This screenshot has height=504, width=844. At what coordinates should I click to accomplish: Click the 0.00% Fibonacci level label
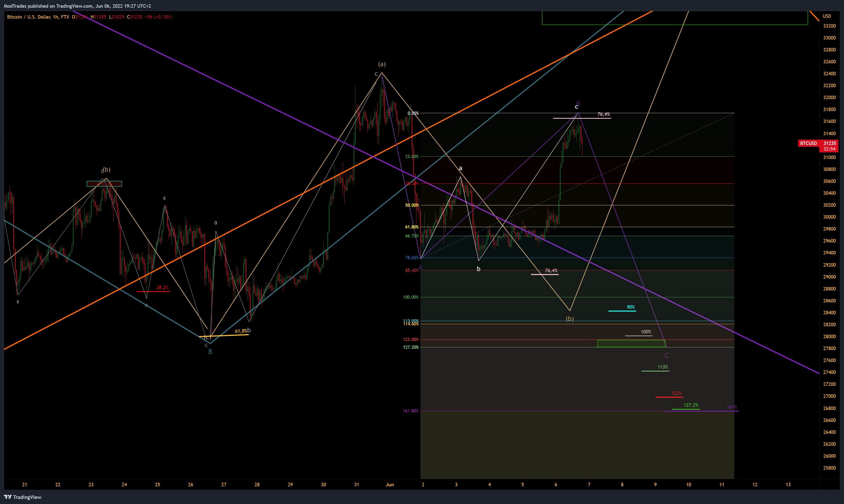(413, 113)
